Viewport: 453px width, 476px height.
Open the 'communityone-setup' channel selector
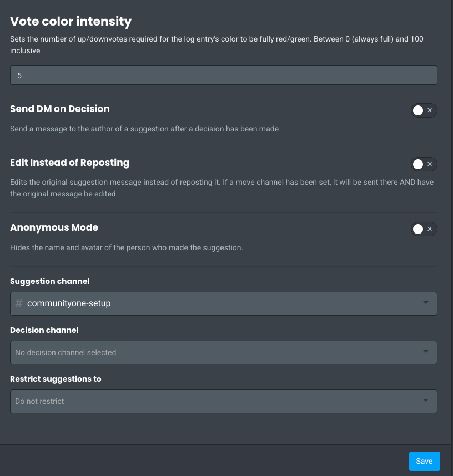pos(223,303)
